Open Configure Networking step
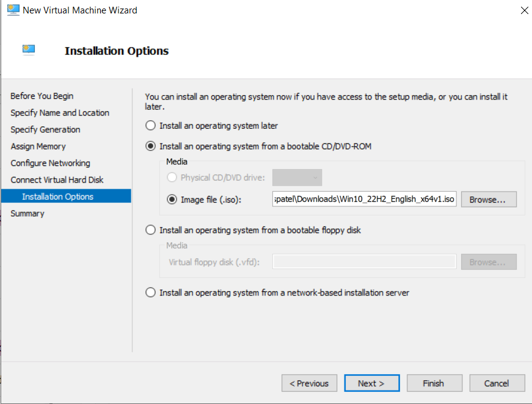Viewport: 532px width, 404px height. coord(50,163)
